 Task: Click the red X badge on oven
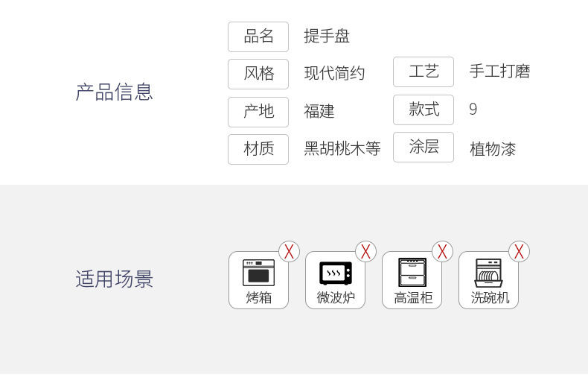pyautogui.click(x=289, y=251)
